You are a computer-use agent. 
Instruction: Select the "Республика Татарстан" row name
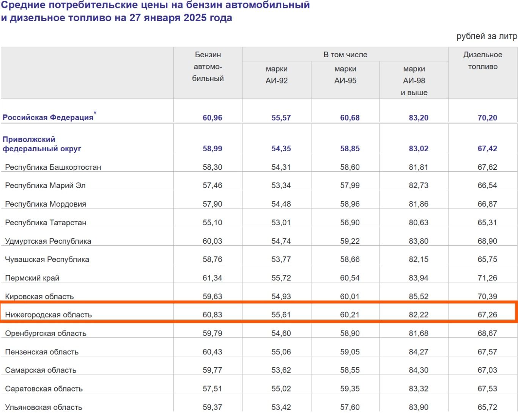coord(46,223)
